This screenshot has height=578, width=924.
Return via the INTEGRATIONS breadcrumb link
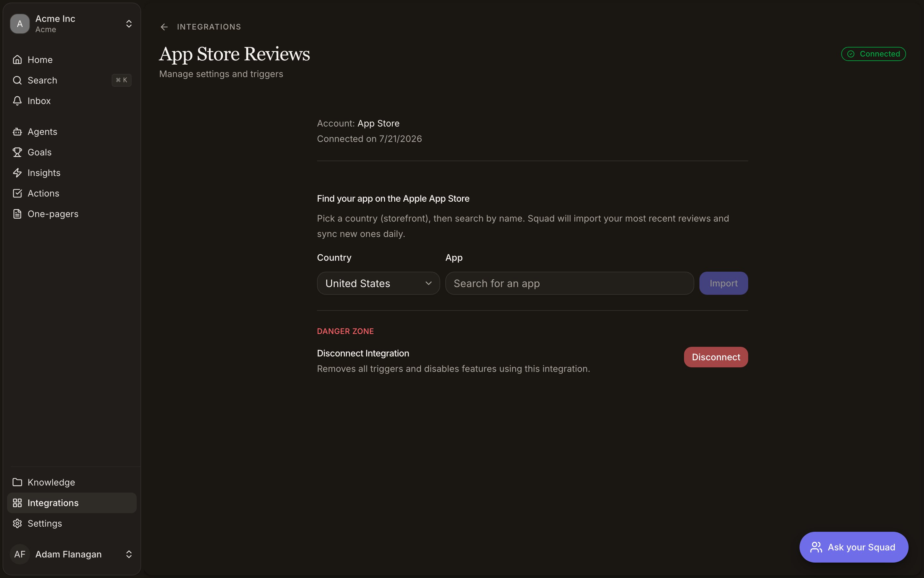[x=209, y=27]
